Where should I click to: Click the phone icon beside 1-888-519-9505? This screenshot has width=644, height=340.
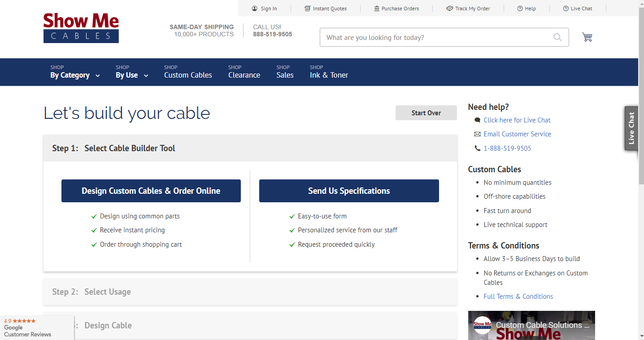click(477, 148)
